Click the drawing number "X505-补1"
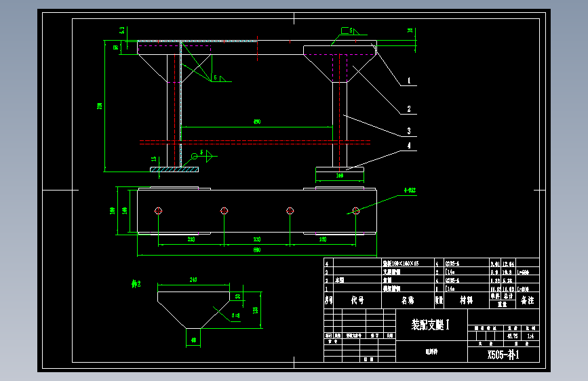This screenshot has width=588, height=381. [503, 355]
